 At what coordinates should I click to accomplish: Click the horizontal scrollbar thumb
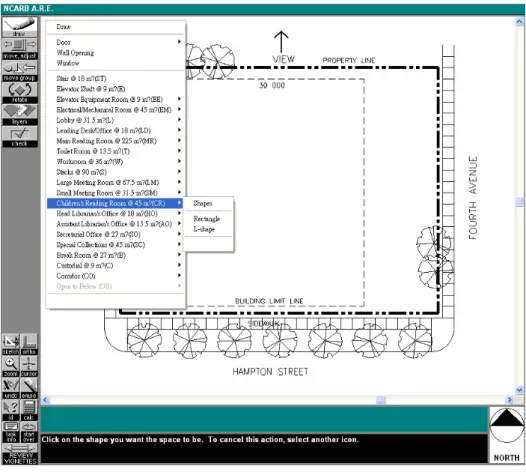(x=381, y=400)
